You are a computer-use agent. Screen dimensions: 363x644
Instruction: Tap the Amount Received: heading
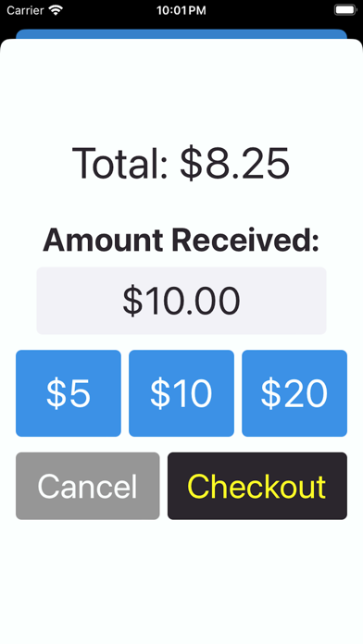(x=181, y=240)
